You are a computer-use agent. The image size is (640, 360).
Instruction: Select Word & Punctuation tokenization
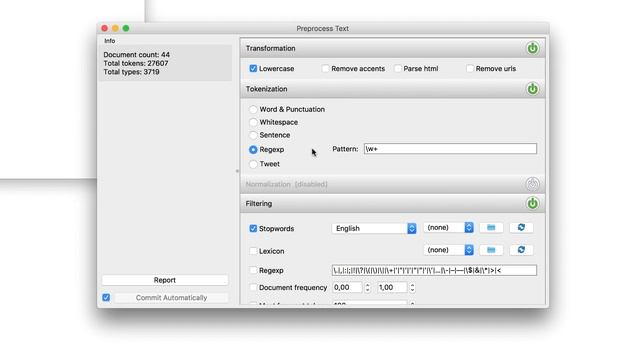tap(253, 109)
